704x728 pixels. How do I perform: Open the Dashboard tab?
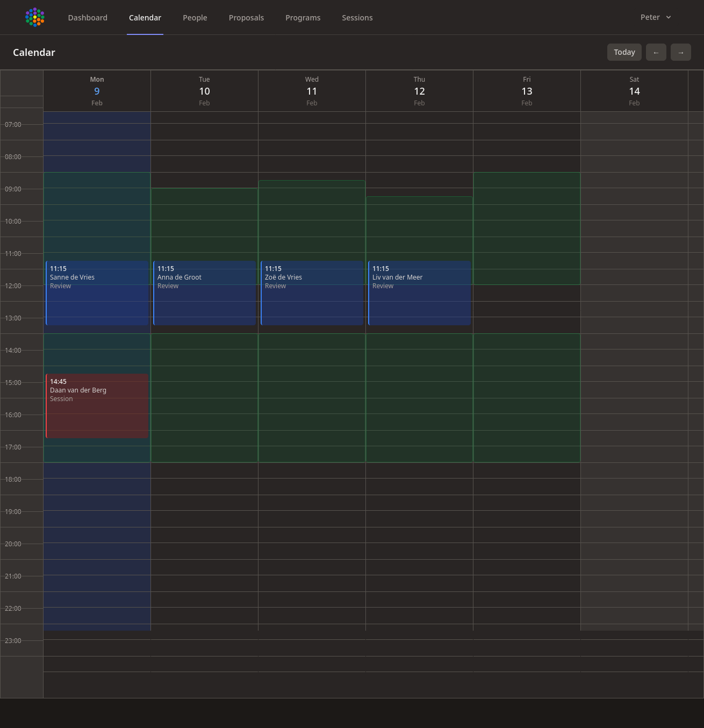tap(88, 17)
